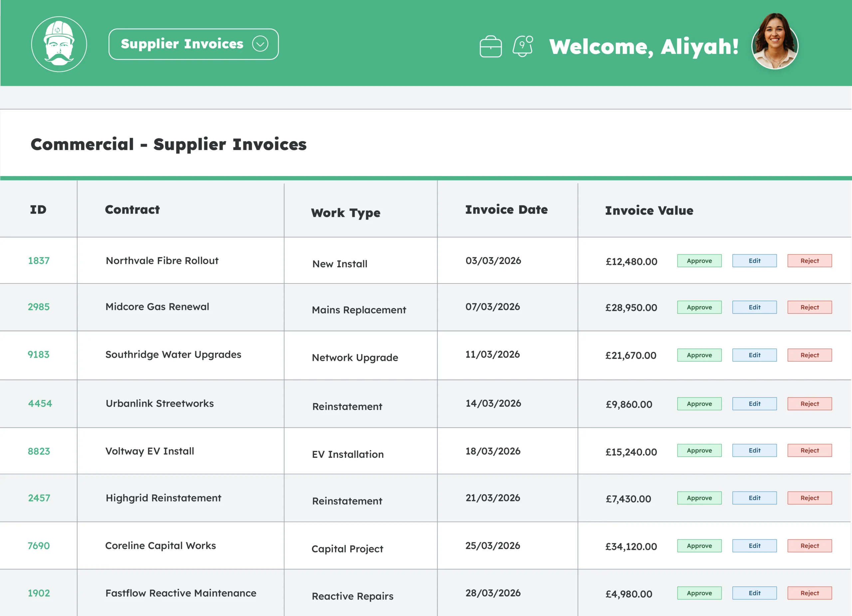Open the notifications bell icon

(x=523, y=46)
